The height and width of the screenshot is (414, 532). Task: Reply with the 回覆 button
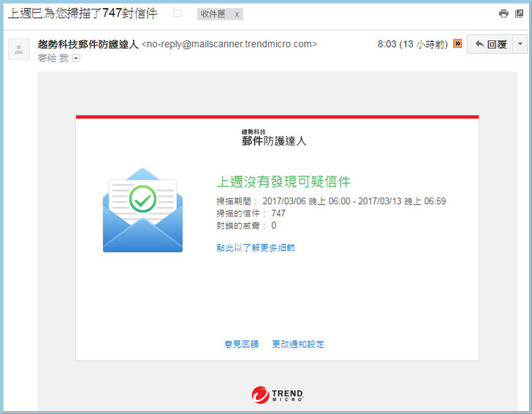(490, 44)
